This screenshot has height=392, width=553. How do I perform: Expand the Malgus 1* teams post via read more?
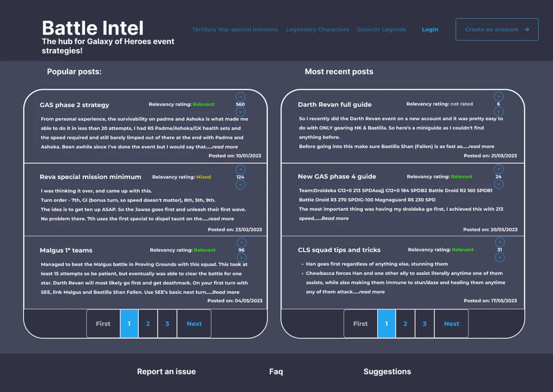(225, 292)
